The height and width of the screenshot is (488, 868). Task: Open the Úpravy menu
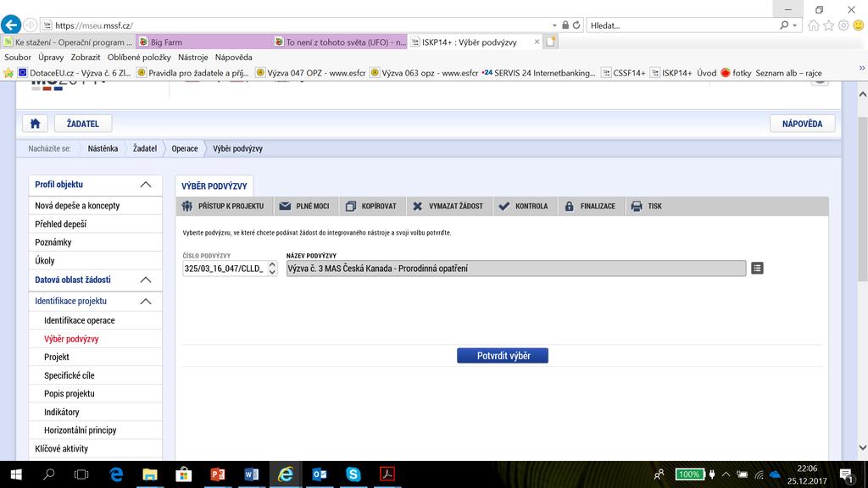point(51,57)
